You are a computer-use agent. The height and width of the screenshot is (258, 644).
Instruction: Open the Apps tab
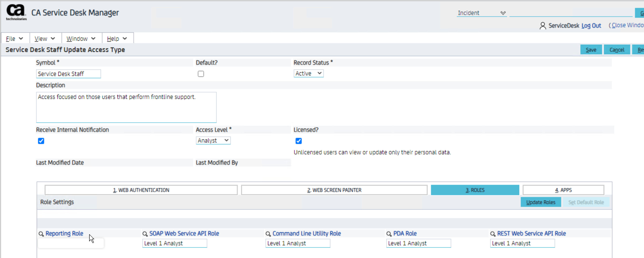563,190
